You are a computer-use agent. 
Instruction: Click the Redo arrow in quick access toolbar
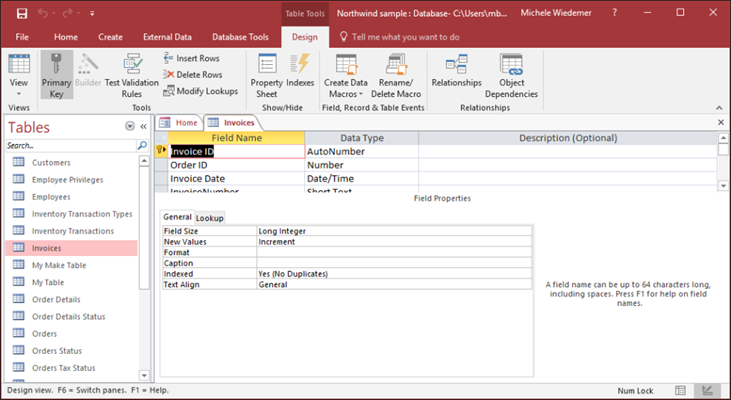tap(69, 14)
